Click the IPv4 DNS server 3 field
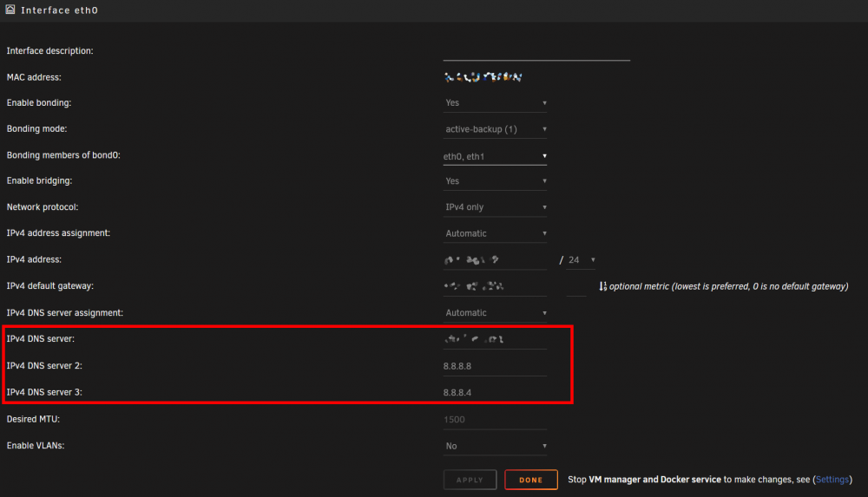This screenshot has height=497, width=868. pos(495,392)
